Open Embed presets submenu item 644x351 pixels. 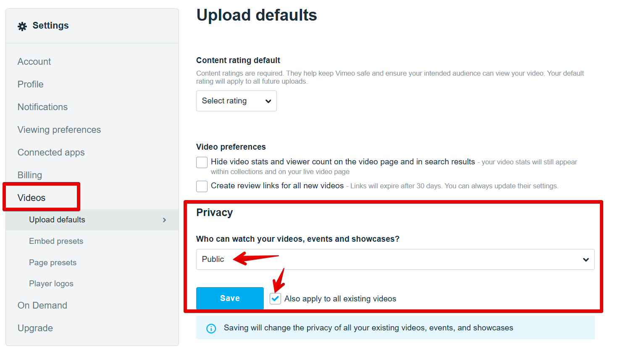(x=56, y=241)
